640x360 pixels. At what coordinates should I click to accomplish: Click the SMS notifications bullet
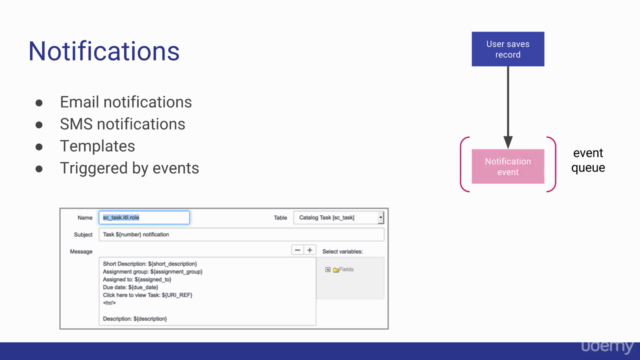122,124
